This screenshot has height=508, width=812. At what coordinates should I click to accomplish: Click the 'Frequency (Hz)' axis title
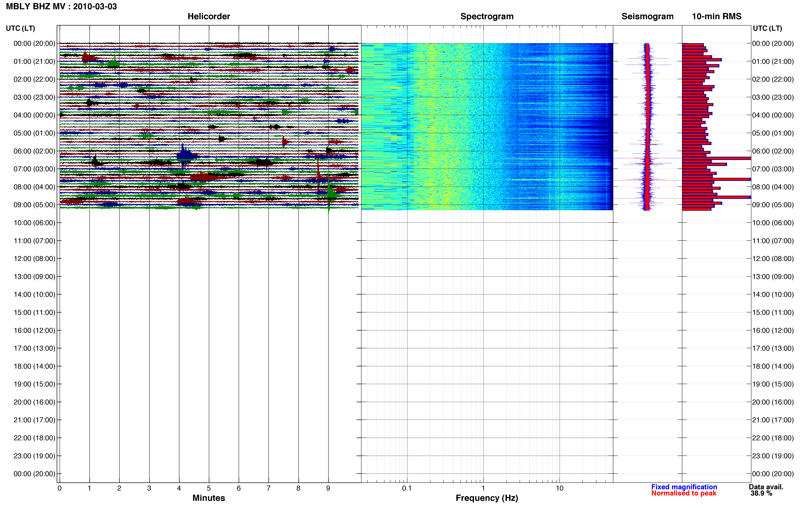487,498
